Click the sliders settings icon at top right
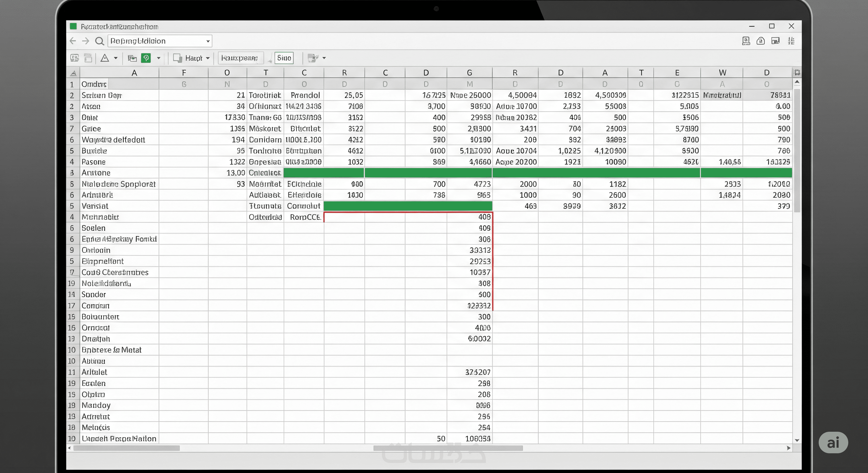868x473 pixels. 791,41
